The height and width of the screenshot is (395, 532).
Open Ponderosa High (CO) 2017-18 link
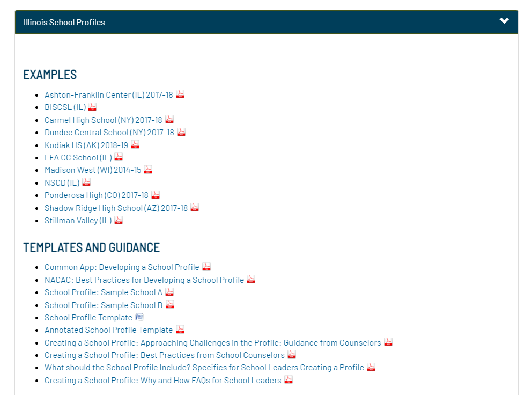96,195
